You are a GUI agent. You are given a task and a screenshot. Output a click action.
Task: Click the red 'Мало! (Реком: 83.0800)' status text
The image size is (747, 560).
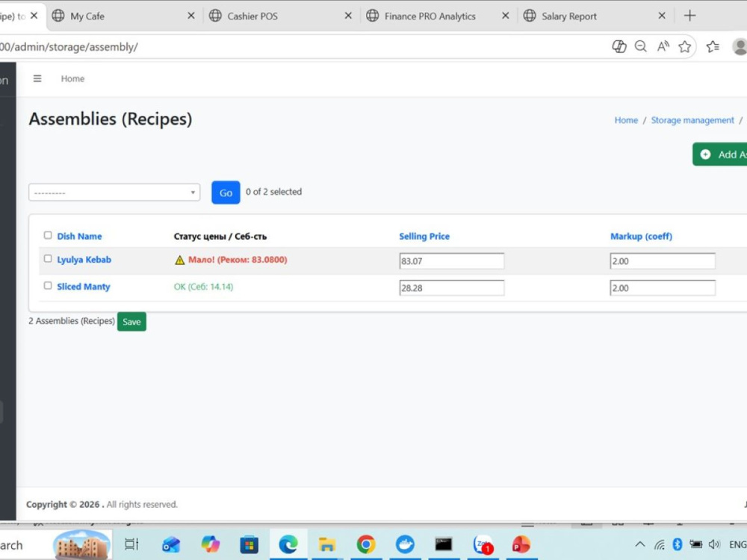tap(238, 260)
